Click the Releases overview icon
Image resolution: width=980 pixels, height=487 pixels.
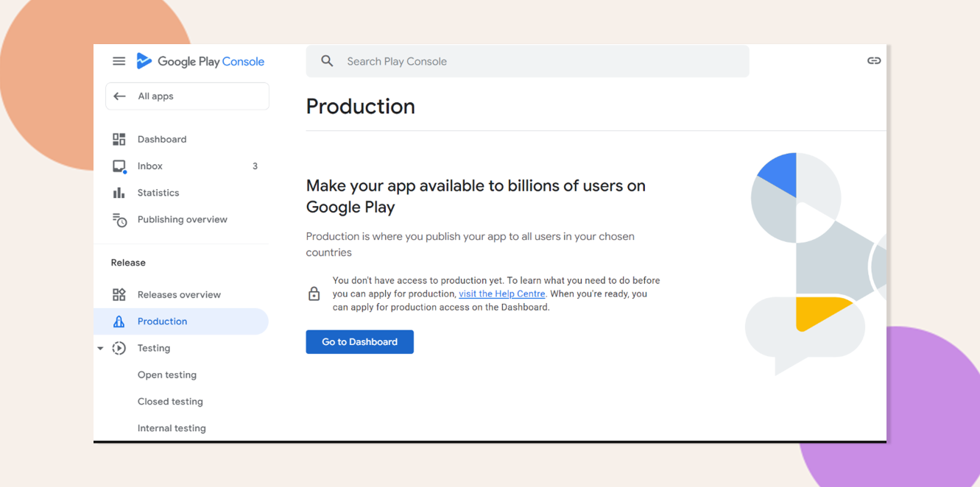click(x=119, y=295)
